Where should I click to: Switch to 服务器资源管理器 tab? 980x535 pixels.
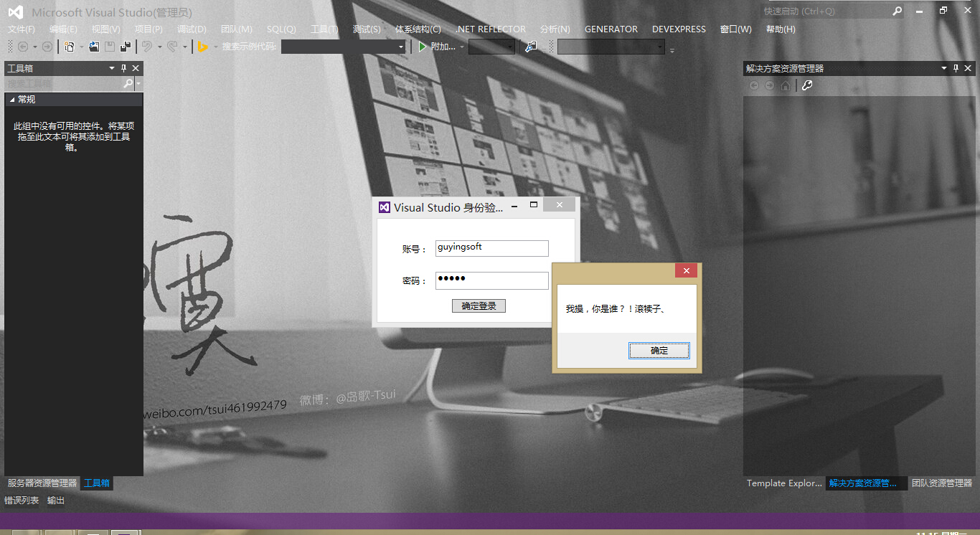tap(42, 483)
